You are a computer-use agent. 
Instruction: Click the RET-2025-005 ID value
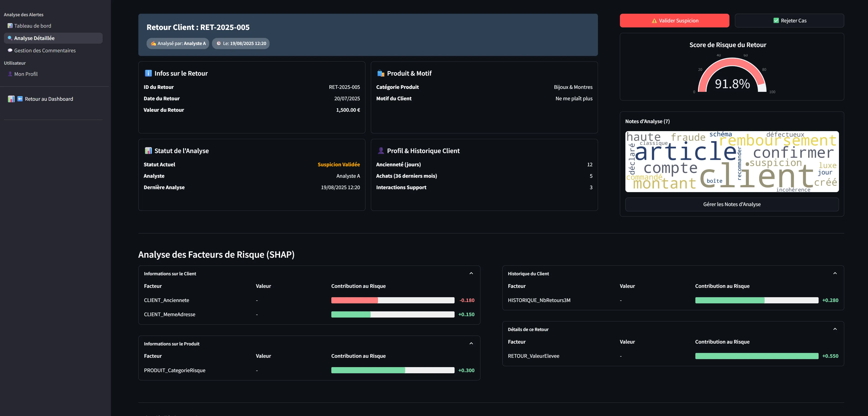(344, 87)
